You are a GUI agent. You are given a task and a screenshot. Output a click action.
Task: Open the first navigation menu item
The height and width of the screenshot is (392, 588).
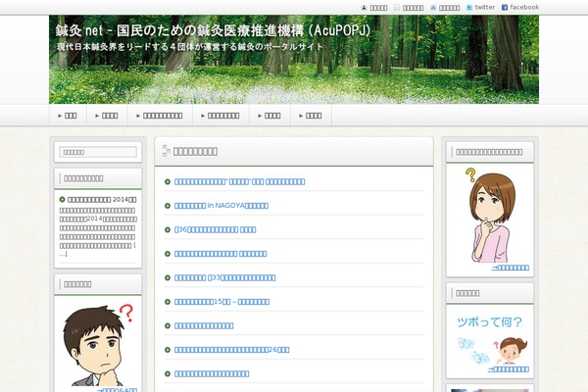click(x=68, y=116)
